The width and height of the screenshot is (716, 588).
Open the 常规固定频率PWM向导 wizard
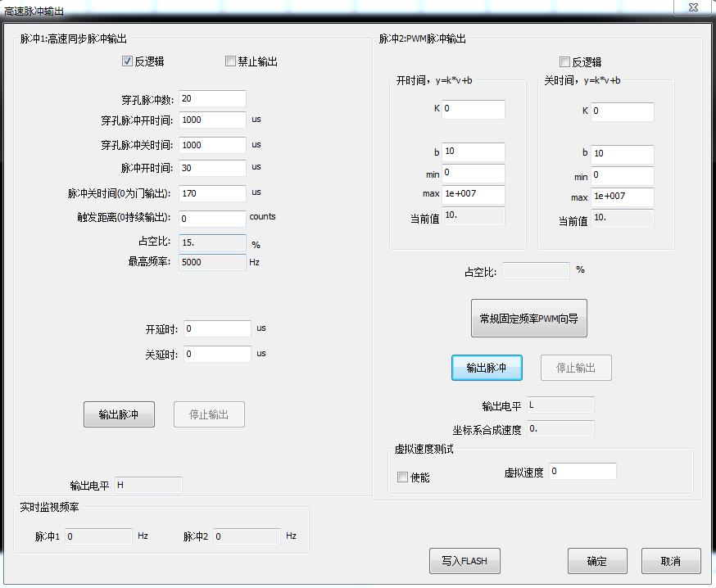tap(528, 319)
